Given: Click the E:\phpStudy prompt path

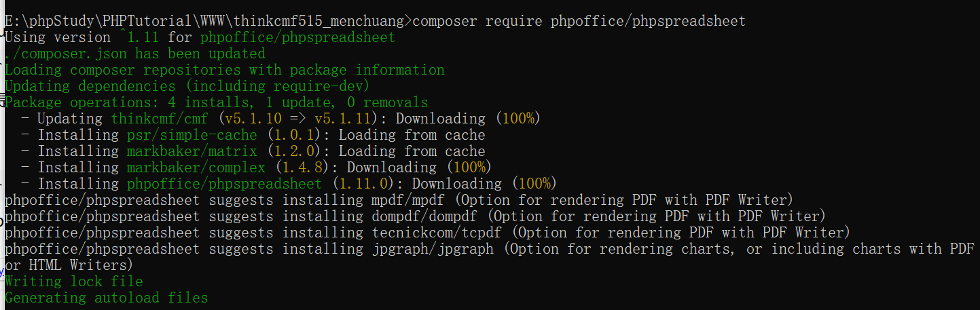Looking at the screenshot, I should tap(204, 21).
